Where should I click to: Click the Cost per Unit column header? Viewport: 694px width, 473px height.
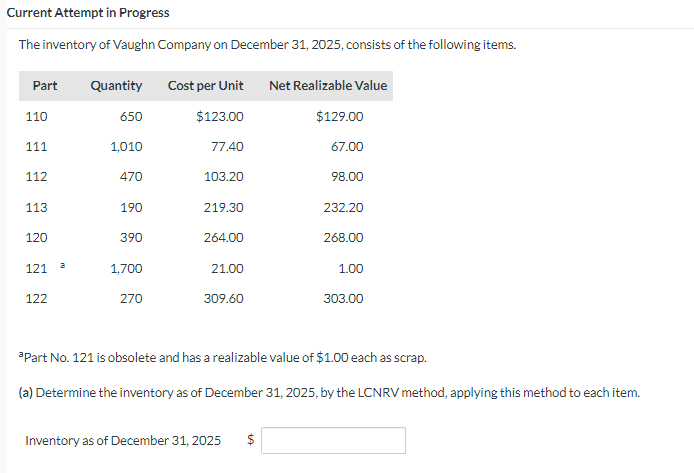206,86
